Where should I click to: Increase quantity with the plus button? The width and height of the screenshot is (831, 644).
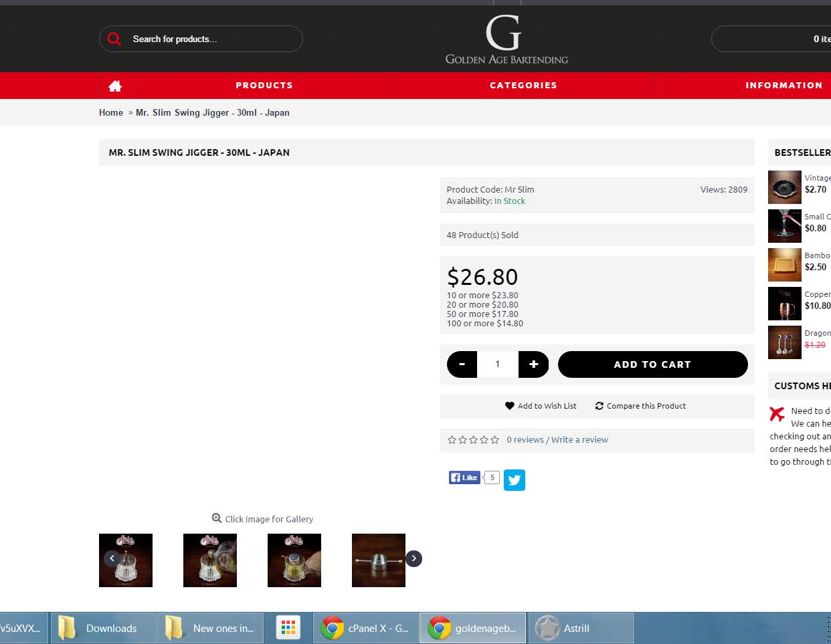pos(533,364)
